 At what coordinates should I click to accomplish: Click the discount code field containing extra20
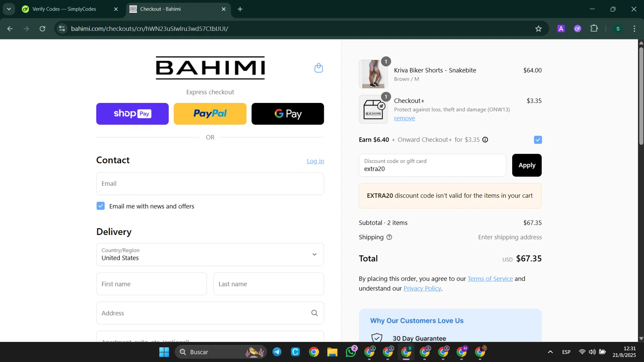[432, 165]
